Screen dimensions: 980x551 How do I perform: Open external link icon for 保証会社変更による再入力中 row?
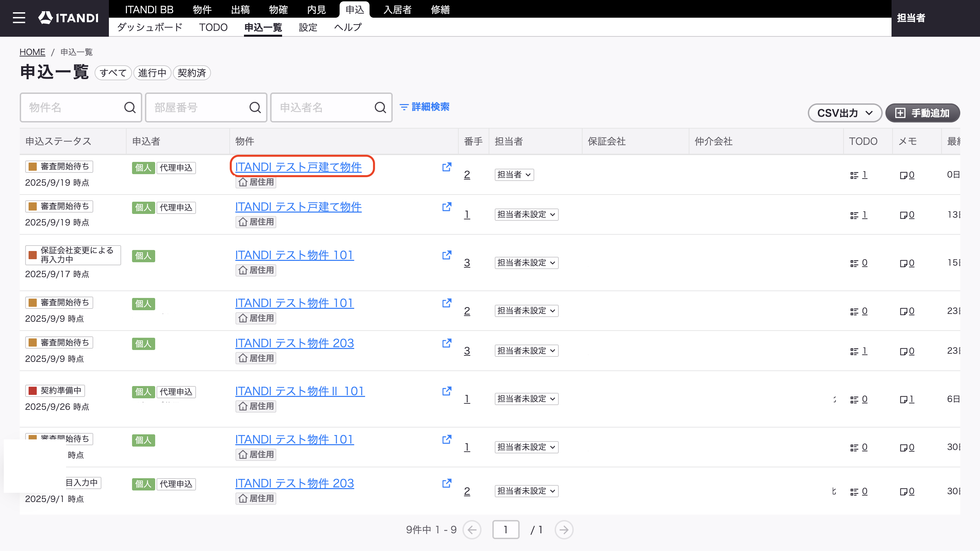pos(447,255)
